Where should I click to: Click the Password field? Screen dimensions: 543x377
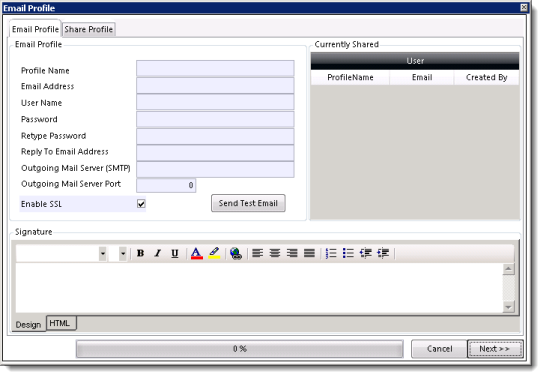coord(215,119)
